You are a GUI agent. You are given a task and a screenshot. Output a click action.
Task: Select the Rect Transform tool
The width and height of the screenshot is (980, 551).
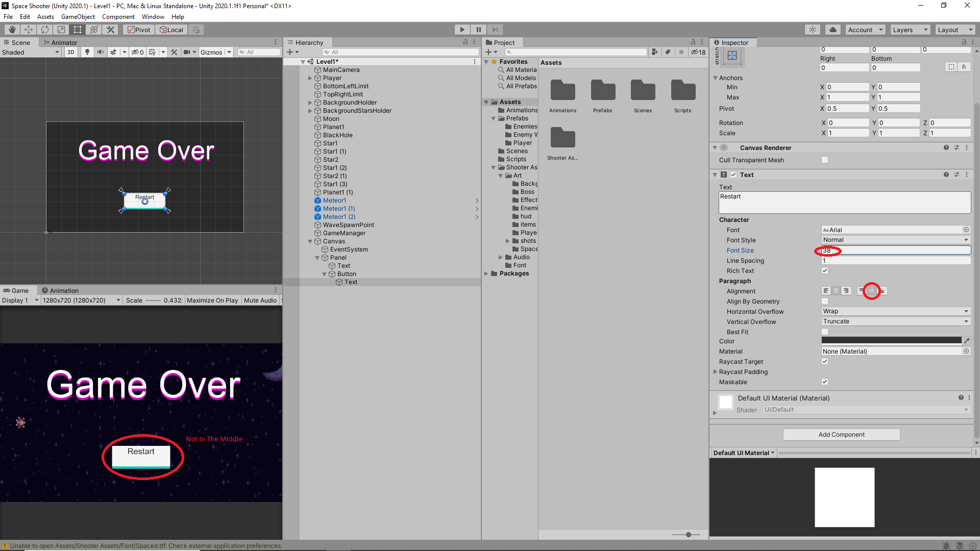pyautogui.click(x=78, y=30)
